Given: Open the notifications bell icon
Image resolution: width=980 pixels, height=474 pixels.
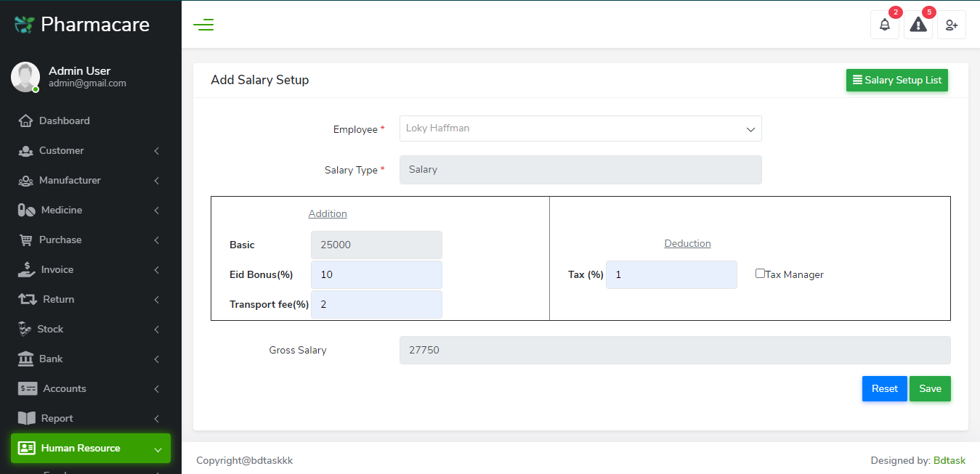Looking at the screenshot, I should point(884,25).
